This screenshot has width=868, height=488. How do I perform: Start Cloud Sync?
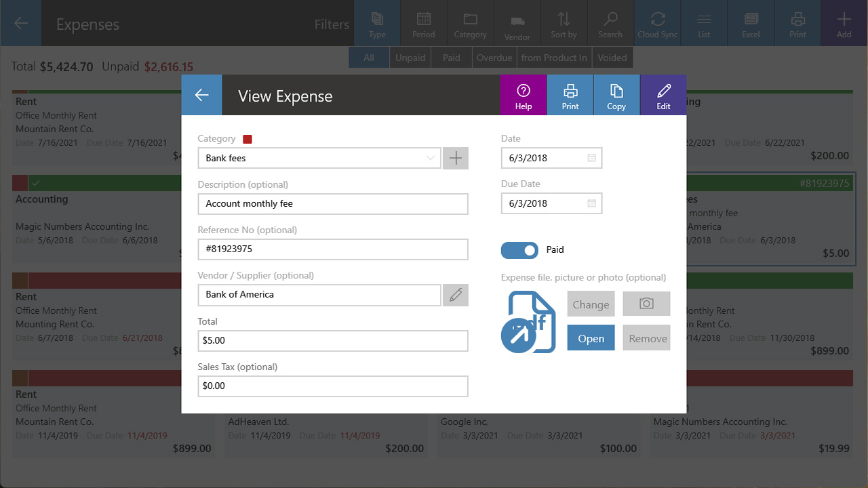pyautogui.click(x=658, y=23)
